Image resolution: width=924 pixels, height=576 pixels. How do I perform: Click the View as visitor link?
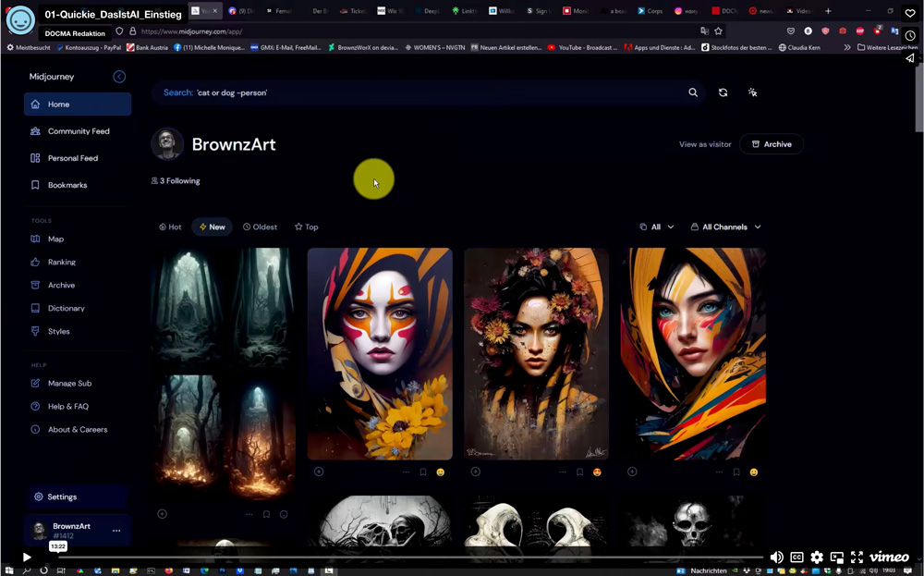pyautogui.click(x=705, y=144)
